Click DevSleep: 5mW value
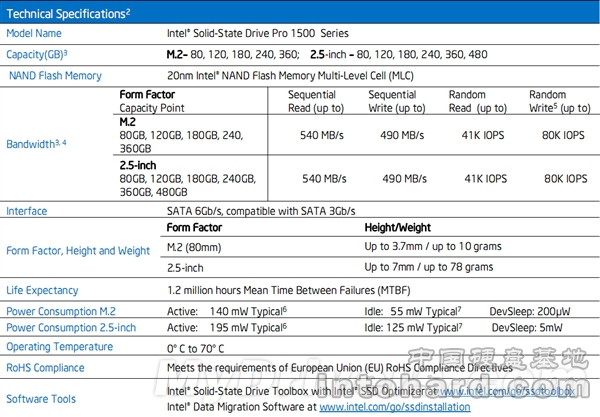The width and height of the screenshot is (600, 417). tap(527, 328)
